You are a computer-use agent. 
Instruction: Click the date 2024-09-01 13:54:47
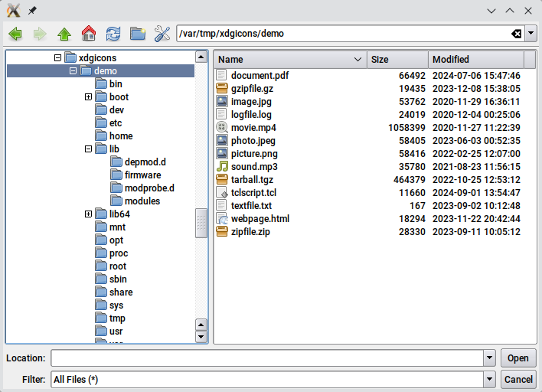coord(476,192)
